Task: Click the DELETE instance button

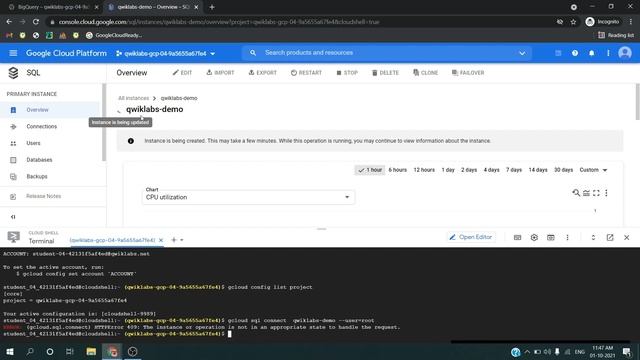Action: [x=385, y=73]
